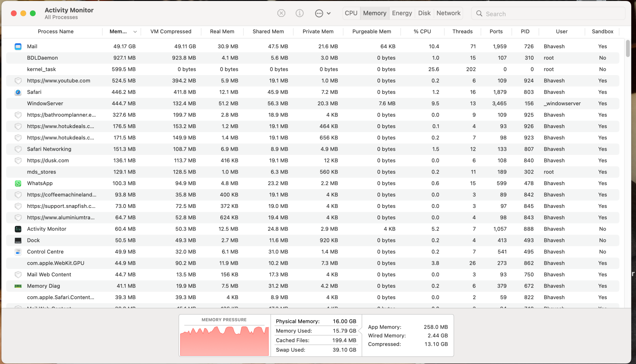The image size is (636, 364).
Task: Click the process info (i) icon
Action: (300, 13)
